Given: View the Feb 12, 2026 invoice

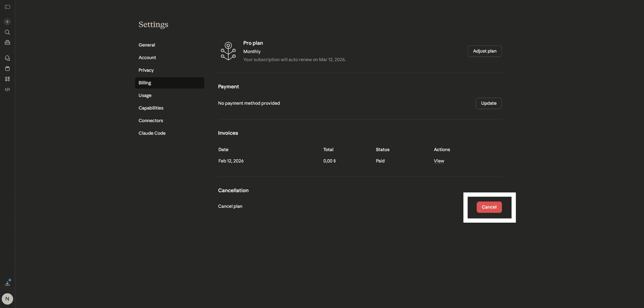Looking at the screenshot, I should pos(439,161).
